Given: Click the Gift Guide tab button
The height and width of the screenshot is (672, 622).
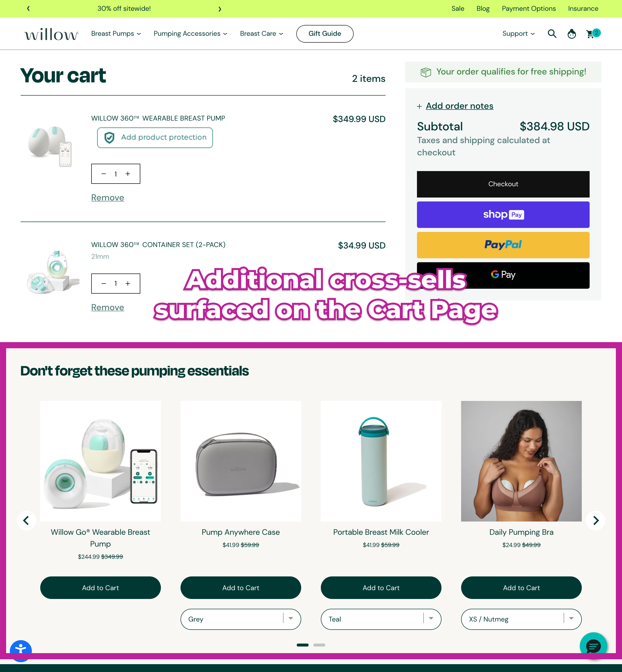Looking at the screenshot, I should coord(325,33).
